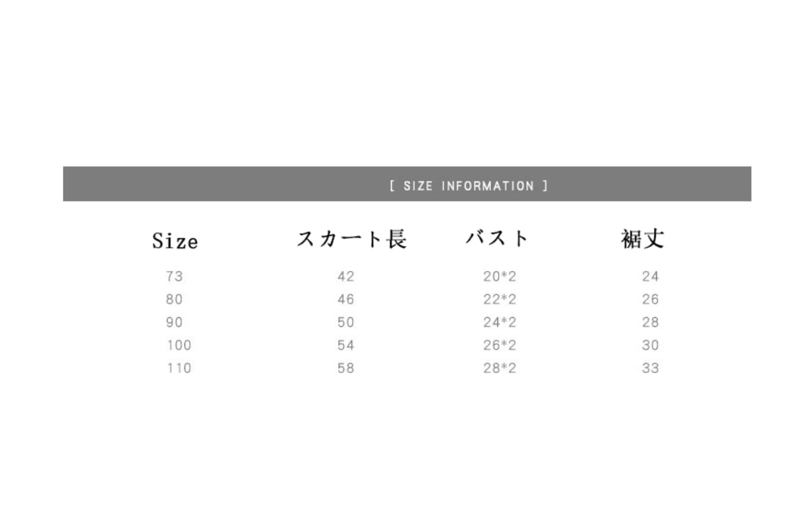Select skirt length value 46
The image size is (798, 532).
[345, 299]
